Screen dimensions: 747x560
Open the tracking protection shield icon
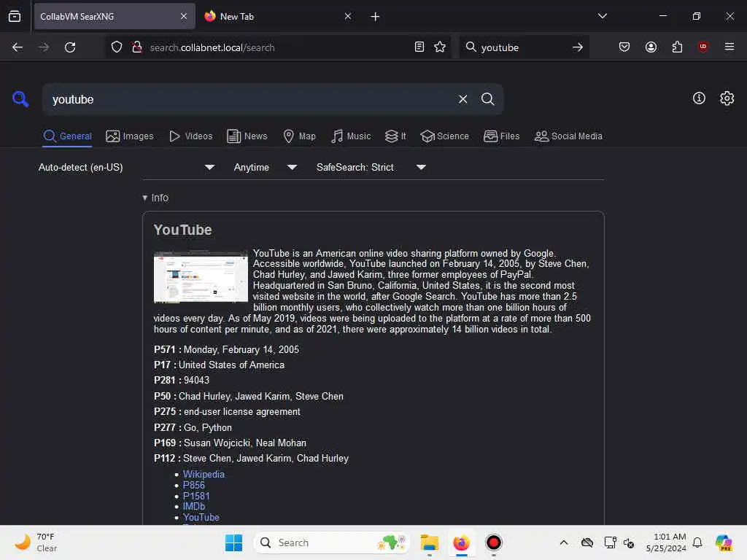point(117,47)
